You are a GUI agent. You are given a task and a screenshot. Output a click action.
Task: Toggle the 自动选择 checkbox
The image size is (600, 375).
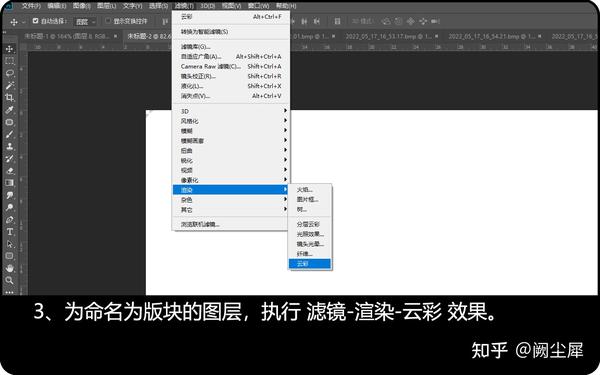(x=36, y=21)
